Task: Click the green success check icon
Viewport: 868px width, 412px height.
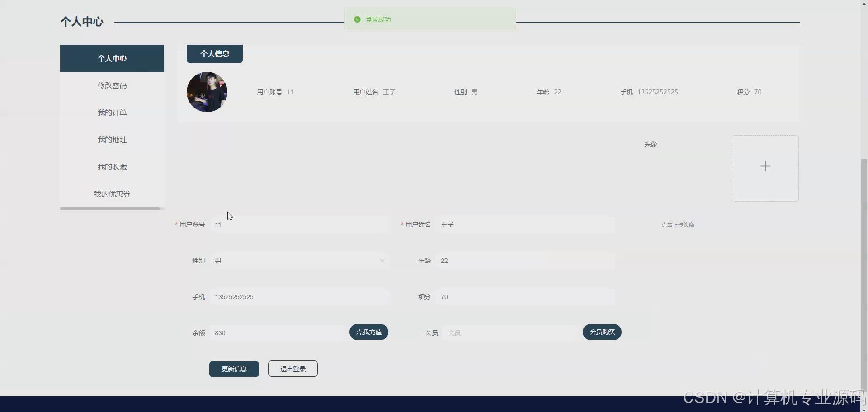Action: tap(357, 19)
